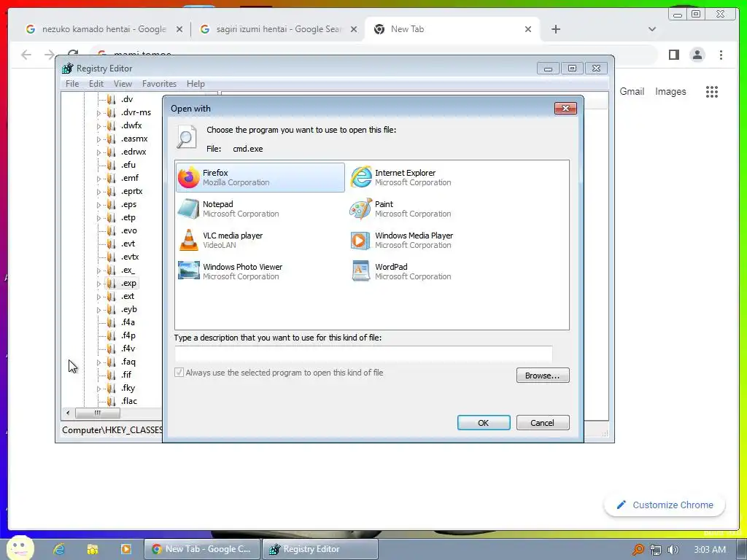Choose WordPad from the list
This screenshot has height=560, width=747.
[400, 272]
